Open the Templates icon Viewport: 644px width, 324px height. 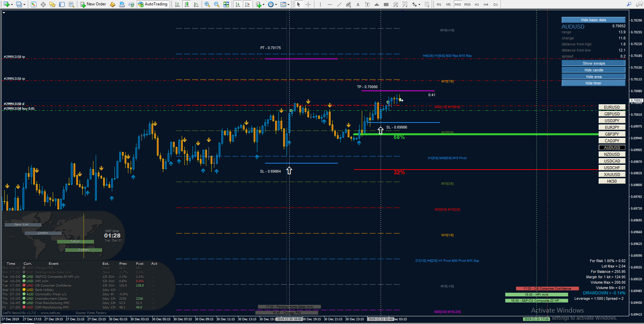(284, 4)
